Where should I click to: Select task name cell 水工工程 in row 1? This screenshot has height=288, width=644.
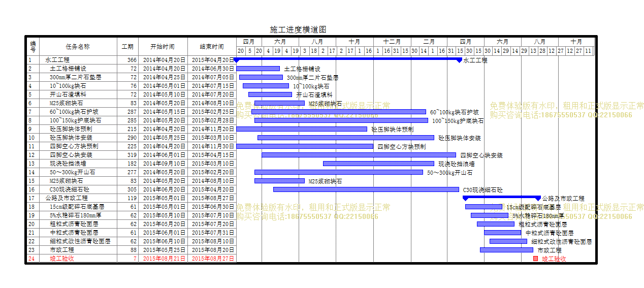pyautogui.click(x=78, y=60)
